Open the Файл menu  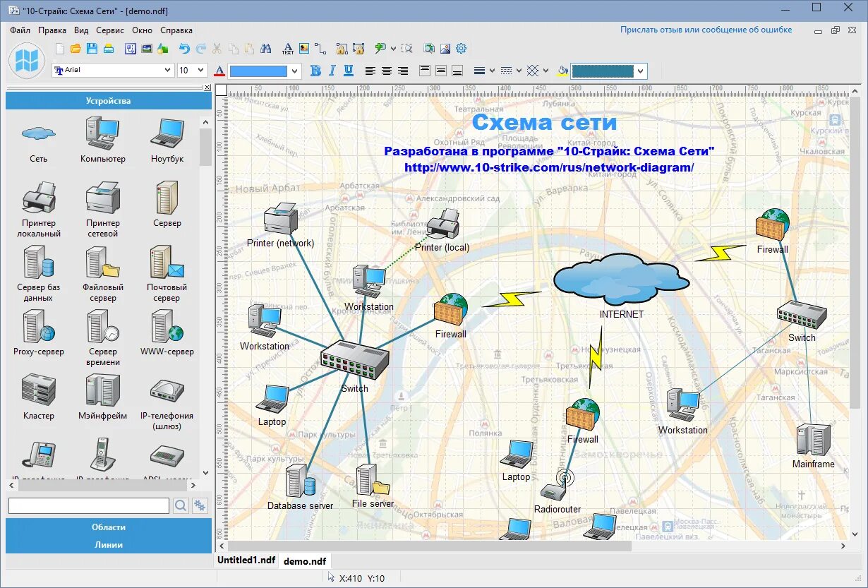[x=20, y=30]
